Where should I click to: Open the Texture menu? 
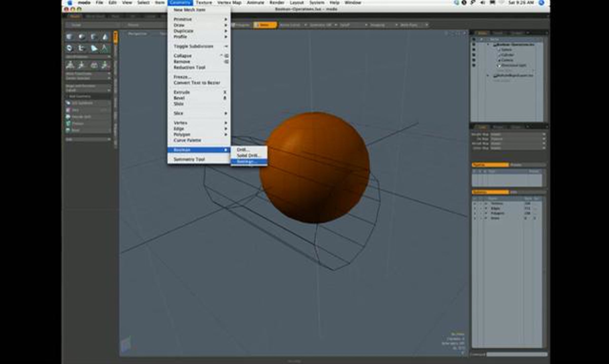point(204,3)
